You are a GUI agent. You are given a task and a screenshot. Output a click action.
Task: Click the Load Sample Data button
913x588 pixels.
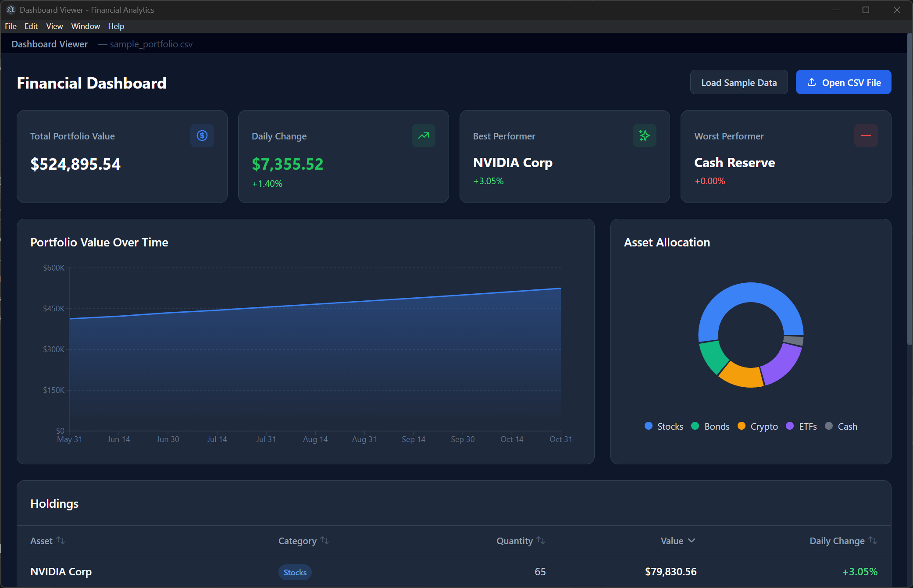tap(739, 82)
